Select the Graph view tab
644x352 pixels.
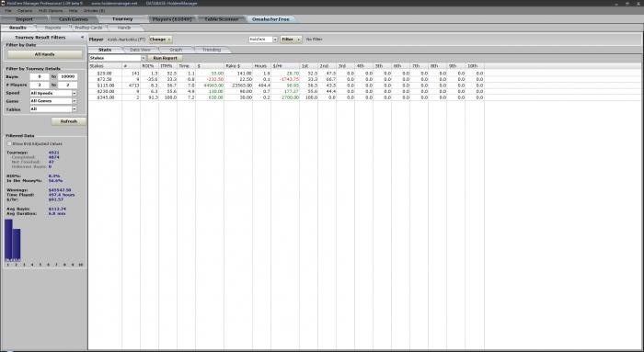[176, 50]
